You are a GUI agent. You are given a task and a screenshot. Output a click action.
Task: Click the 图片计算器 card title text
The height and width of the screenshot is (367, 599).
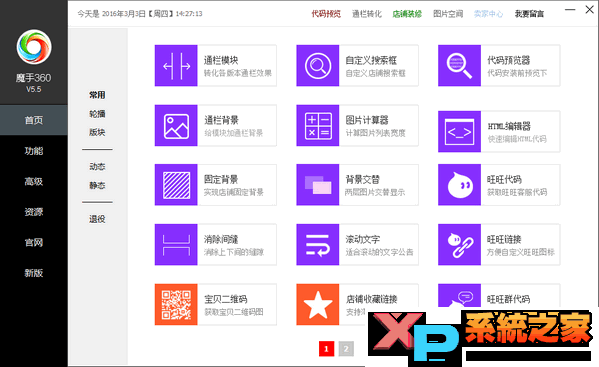point(367,120)
